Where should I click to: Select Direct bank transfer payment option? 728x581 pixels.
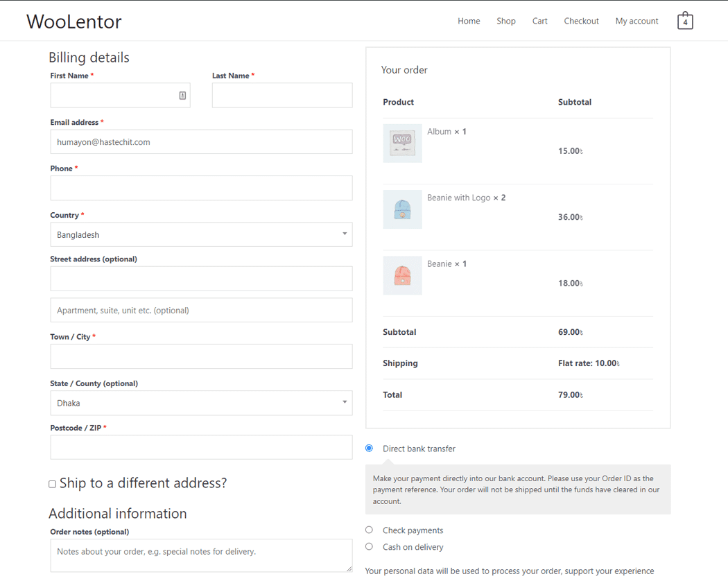click(x=369, y=449)
